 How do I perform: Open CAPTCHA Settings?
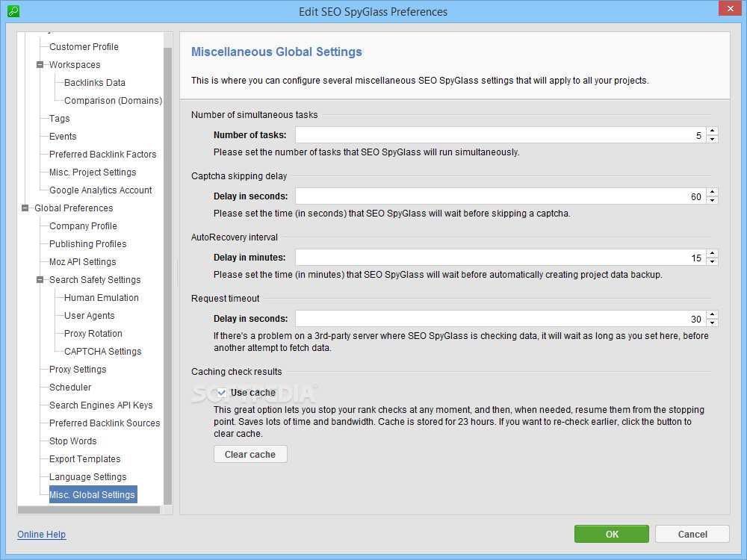pyautogui.click(x=103, y=352)
